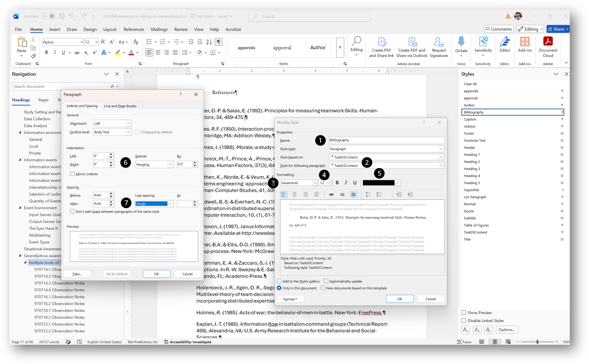The height and width of the screenshot is (364, 589).
Task: Click the zoom slider in status bar
Action: [x=537, y=342]
